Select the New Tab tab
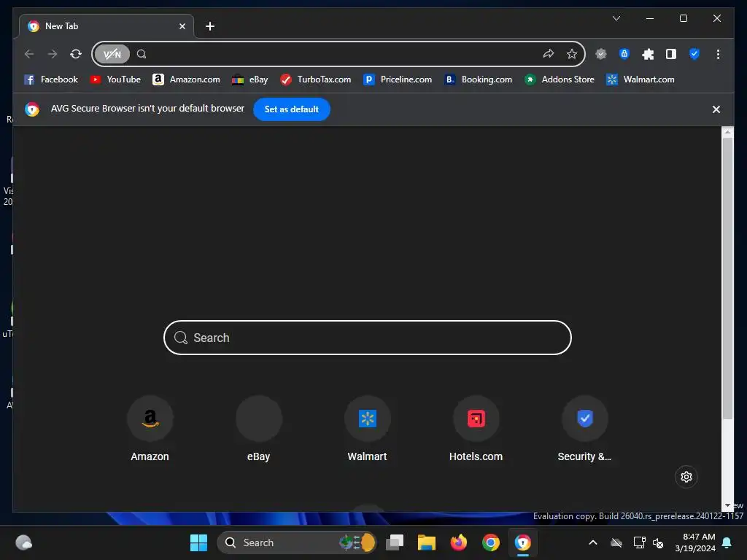Viewport: 747px width, 560px height. (x=107, y=26)
